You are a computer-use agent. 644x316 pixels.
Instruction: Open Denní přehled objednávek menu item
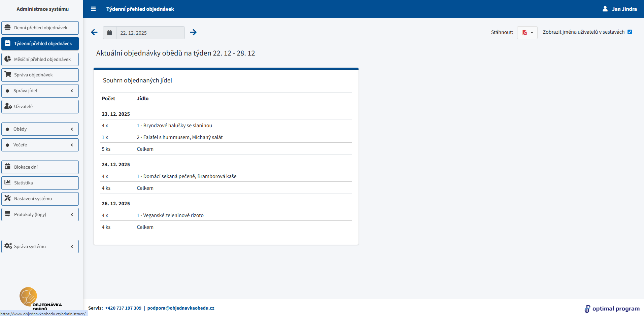pyautogui.click(x=40, y=28)
